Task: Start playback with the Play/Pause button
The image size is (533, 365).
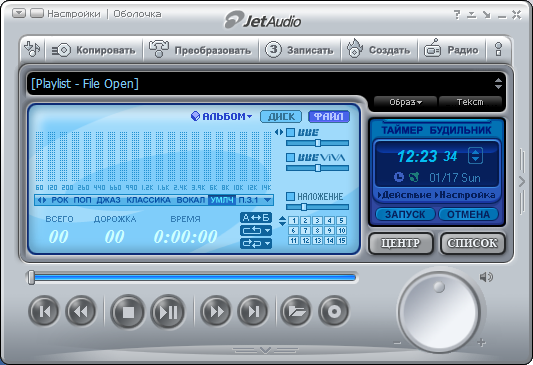Action: tap(168, 312)
